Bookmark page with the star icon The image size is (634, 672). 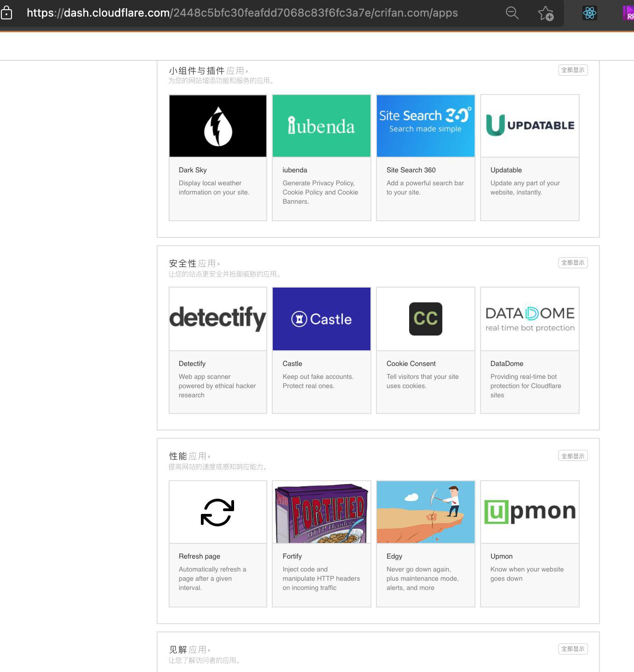(x=546, y=13)
